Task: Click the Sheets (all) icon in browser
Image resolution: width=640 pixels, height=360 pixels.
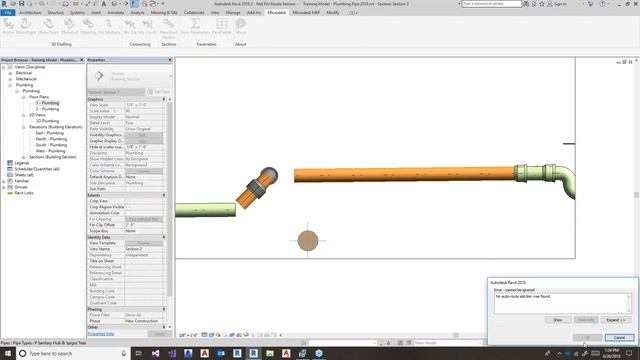Action: [10, 175]
